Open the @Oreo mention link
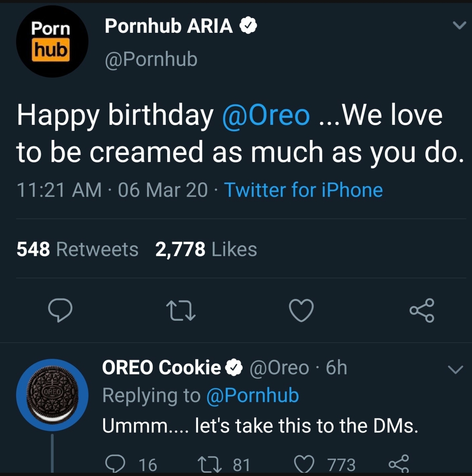Image resolution: width=472 pixels, height=476 pixels. tap(265, 115)
